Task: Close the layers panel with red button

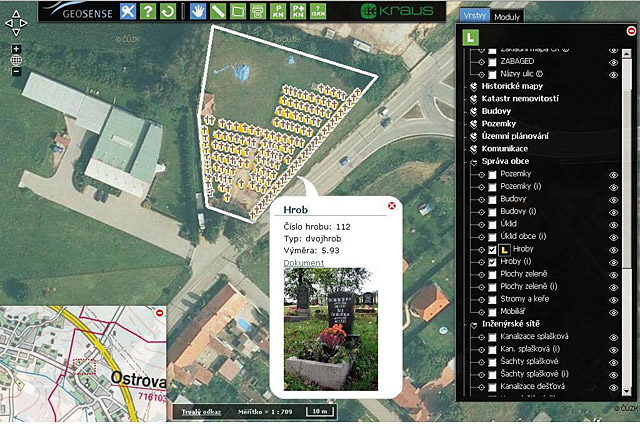Action: click(x=631, y=31)
